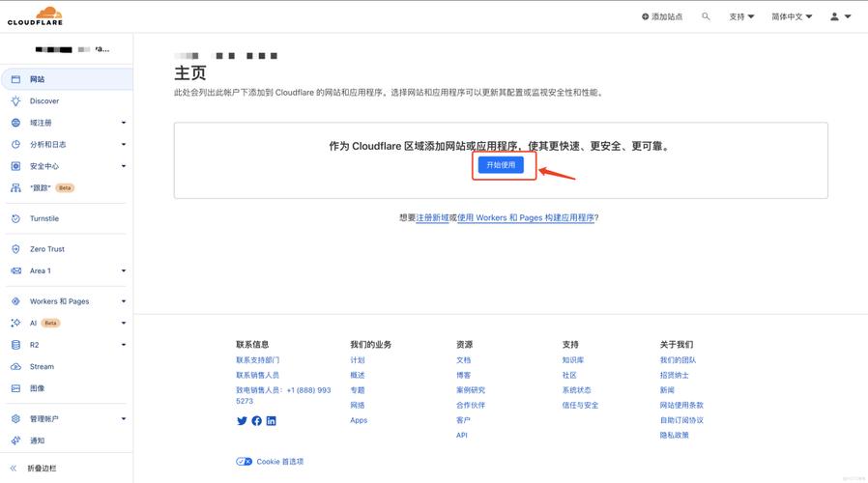Click the 通知 notification icon

coord(16,440)
